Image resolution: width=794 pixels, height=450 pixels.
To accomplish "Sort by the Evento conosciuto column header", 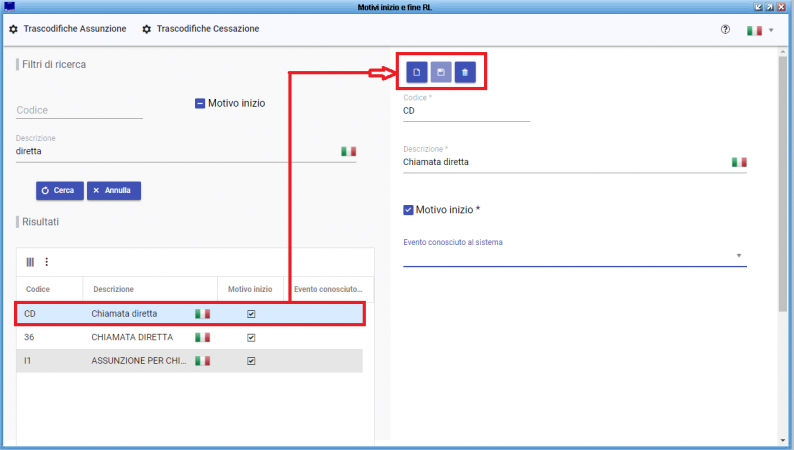I will click(328, 289).
